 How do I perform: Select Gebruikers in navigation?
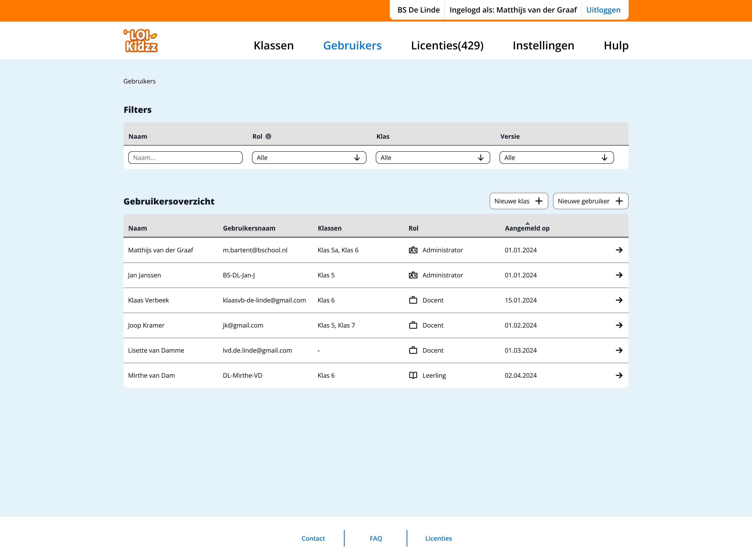pyautogui.click(x=352, y=45)
